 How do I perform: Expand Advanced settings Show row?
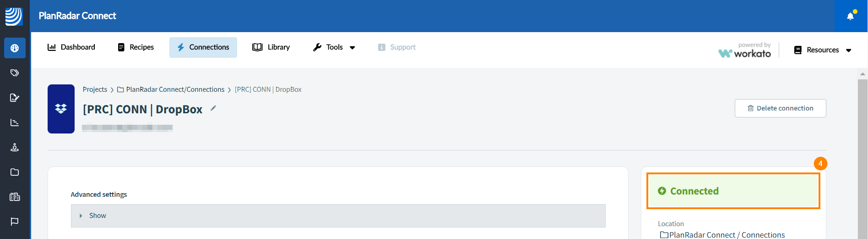pyautogui.click(x=338, y=216)
